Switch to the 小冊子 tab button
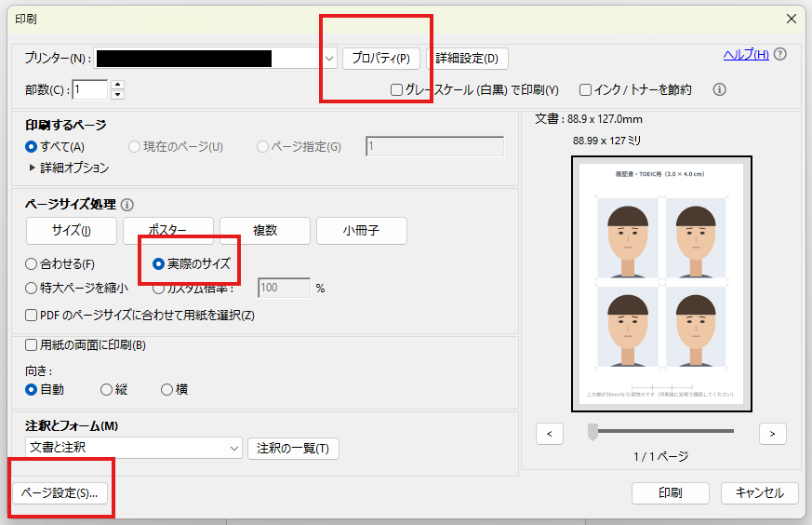The height and width of the screenshot is (525, 812). coord(362,231)
